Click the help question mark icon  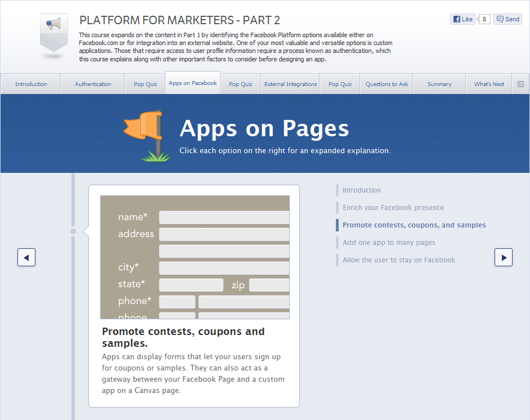[520, 84]
